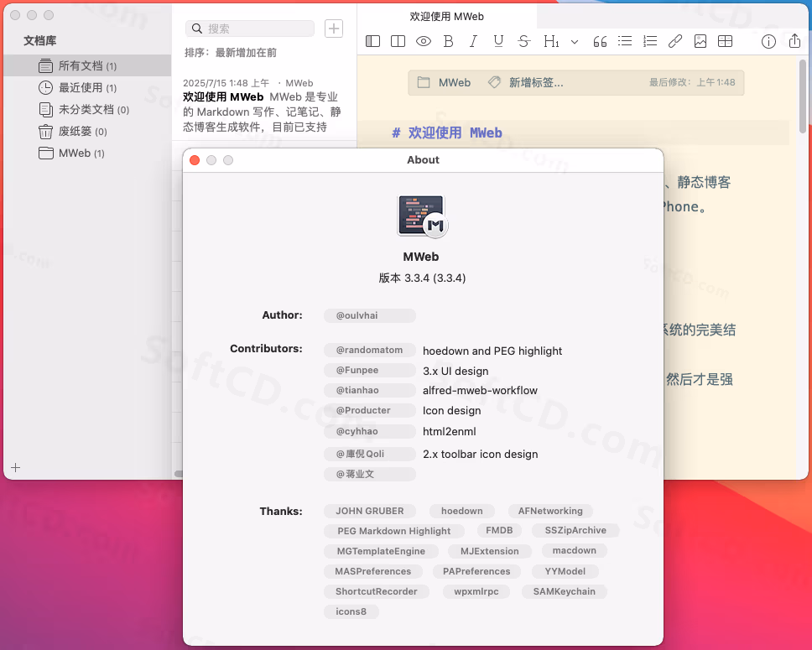Apply italic formatting with I icon
Viewport: 812px width, 650px height.
click(x=473, y=41)
